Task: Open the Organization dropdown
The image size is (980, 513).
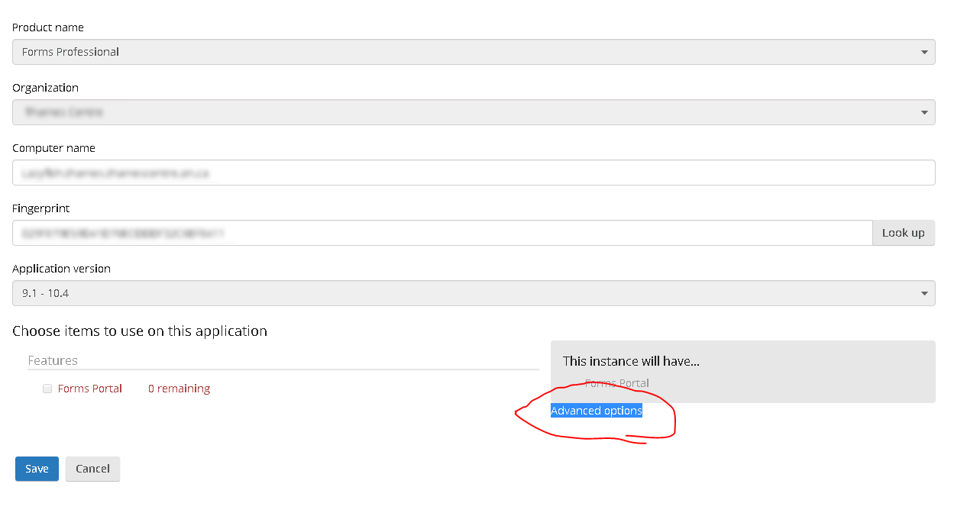Action: [x=474, y=112]
